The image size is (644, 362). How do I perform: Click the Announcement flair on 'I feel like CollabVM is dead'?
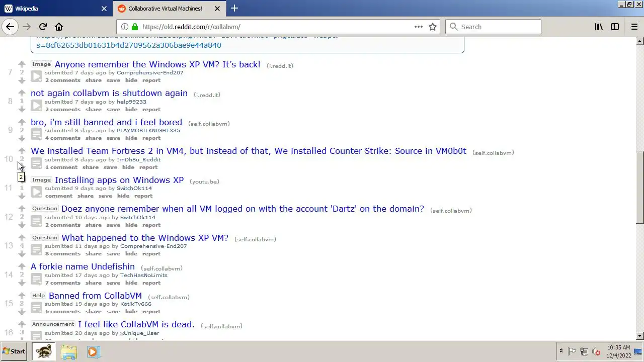[x=53, y=324]
